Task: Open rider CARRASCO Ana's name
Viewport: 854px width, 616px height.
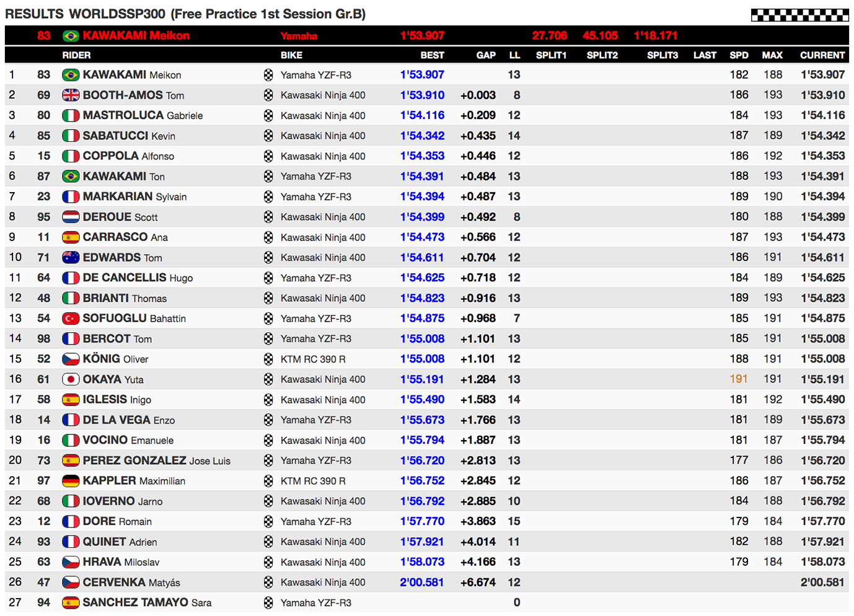Action: pyautogui.click(x=125, y=237)
